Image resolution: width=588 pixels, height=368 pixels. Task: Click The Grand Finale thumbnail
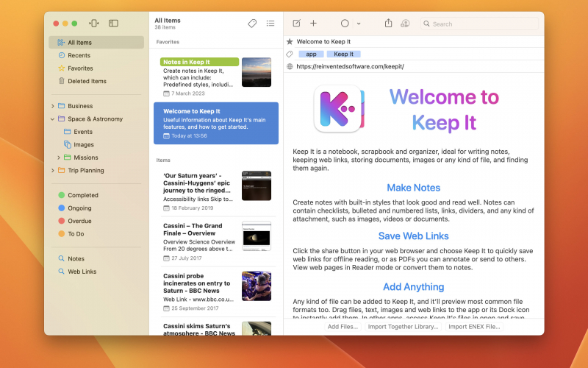tap(257, 236)
